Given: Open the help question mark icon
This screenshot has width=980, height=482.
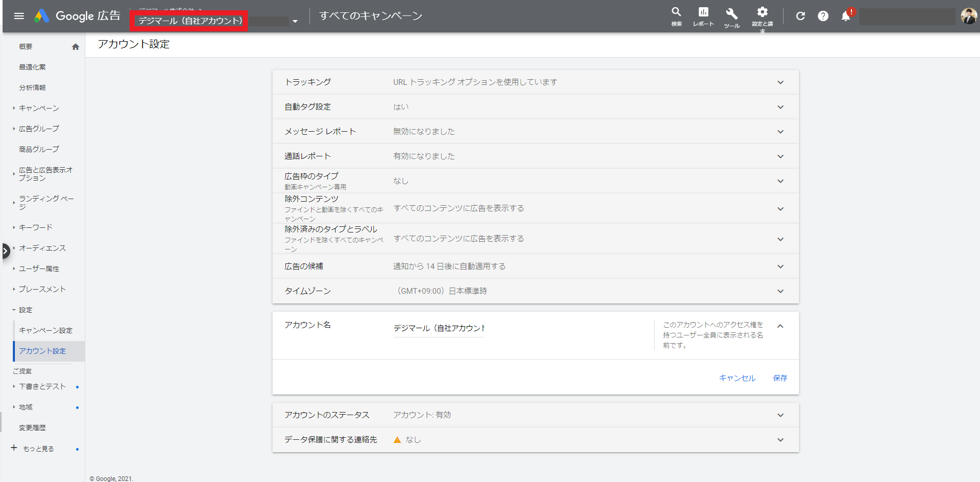Looking at the screenshot, I should click(823, 16).
